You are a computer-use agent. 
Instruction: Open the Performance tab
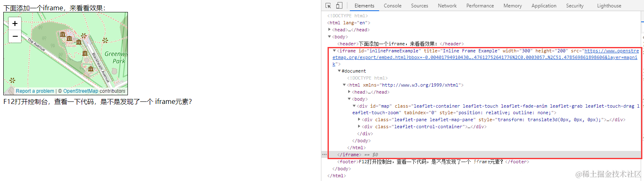[480, 5]
